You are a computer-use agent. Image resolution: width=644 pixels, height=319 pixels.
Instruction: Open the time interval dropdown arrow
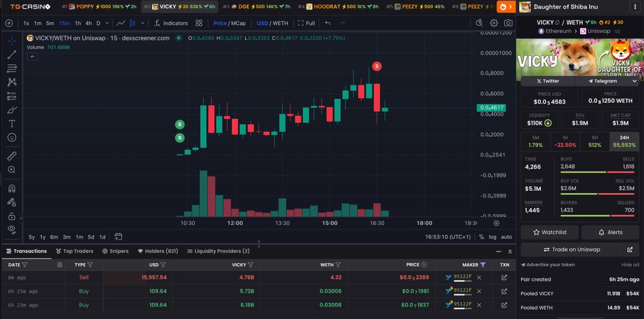coord(107,23)
